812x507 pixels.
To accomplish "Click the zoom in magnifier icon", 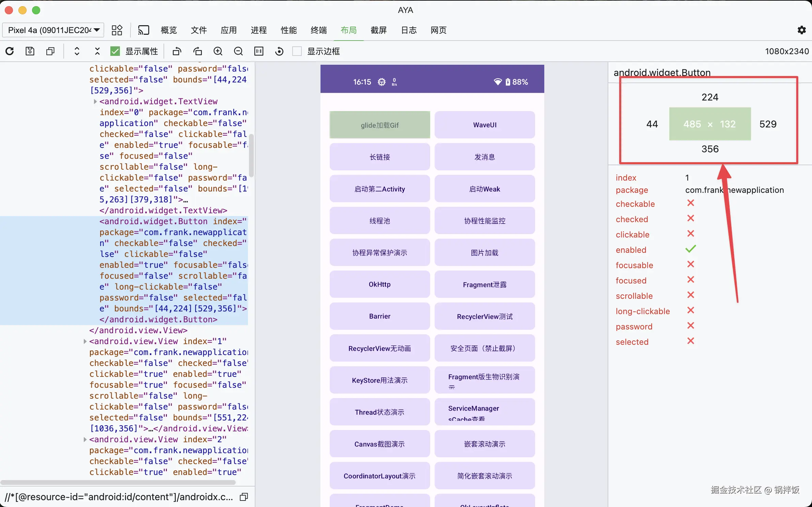I will click(x=218, y=51).
